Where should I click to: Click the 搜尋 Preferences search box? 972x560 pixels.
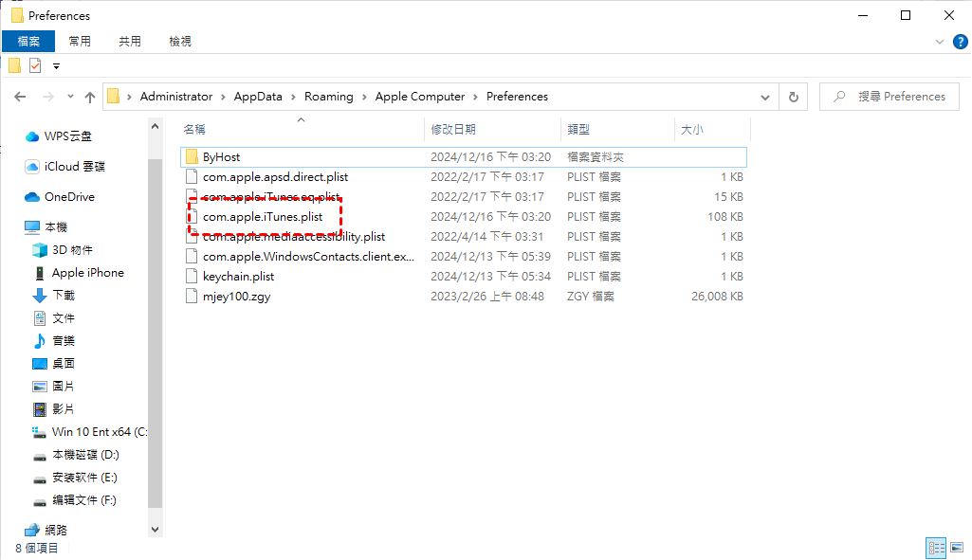click(891, 97)
